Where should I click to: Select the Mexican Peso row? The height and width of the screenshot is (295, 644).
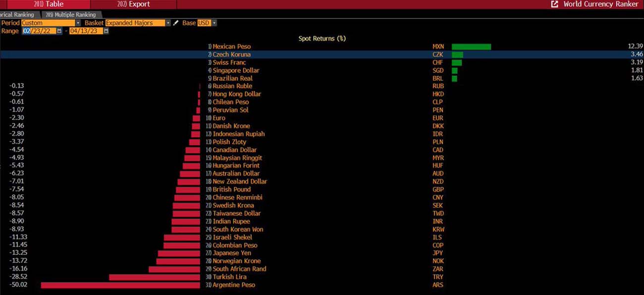pyautogui.click(x=322, y=47)
